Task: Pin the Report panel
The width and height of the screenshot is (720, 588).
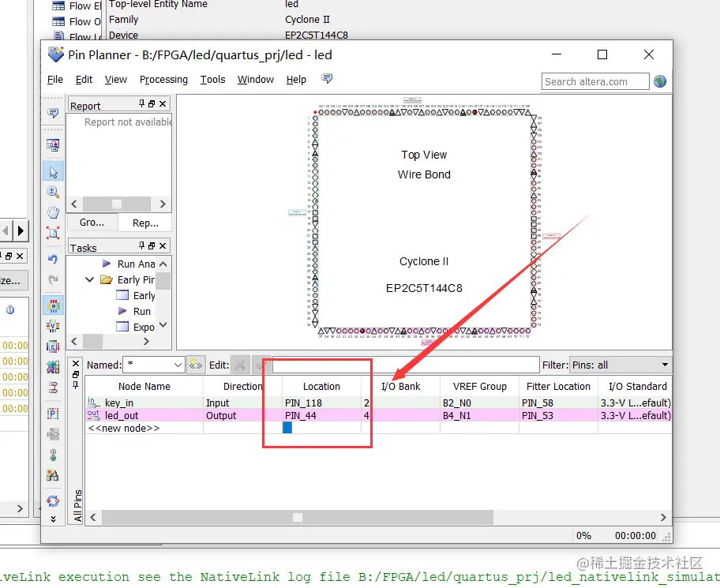Action: [x=141, y=103]
